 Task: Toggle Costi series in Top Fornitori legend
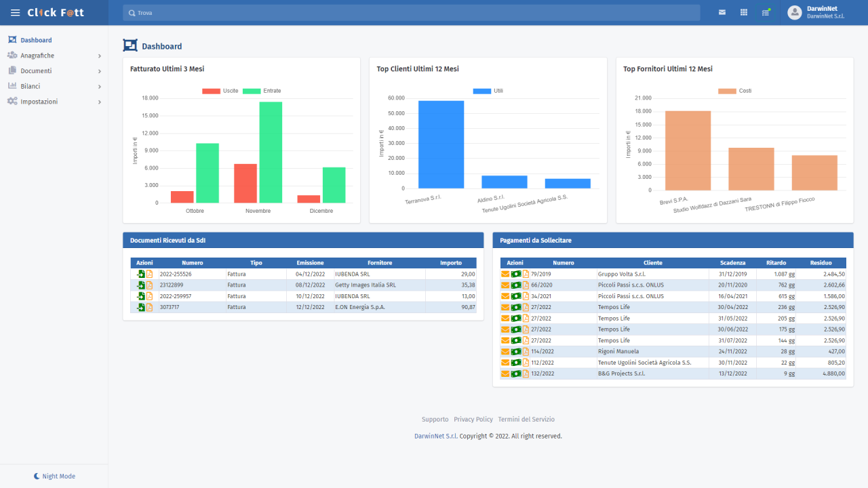click(734, 91)
